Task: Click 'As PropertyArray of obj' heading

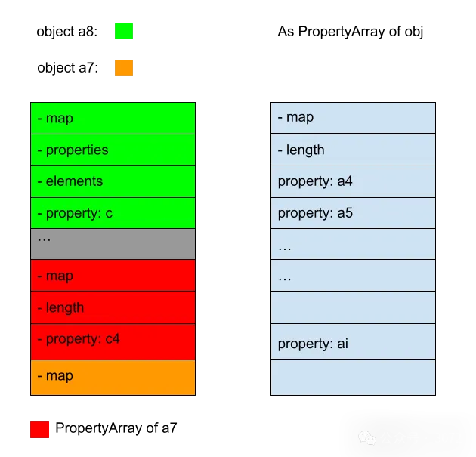Action: point(351,32)
